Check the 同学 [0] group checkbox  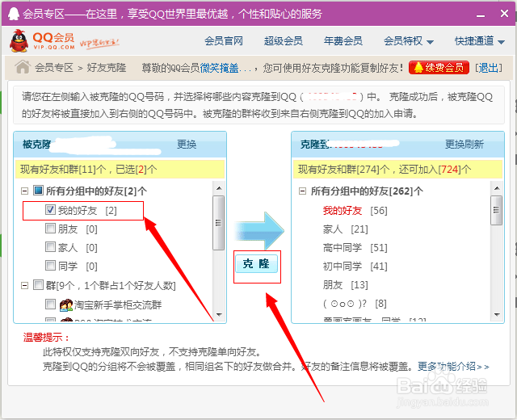tap(50, 265)
